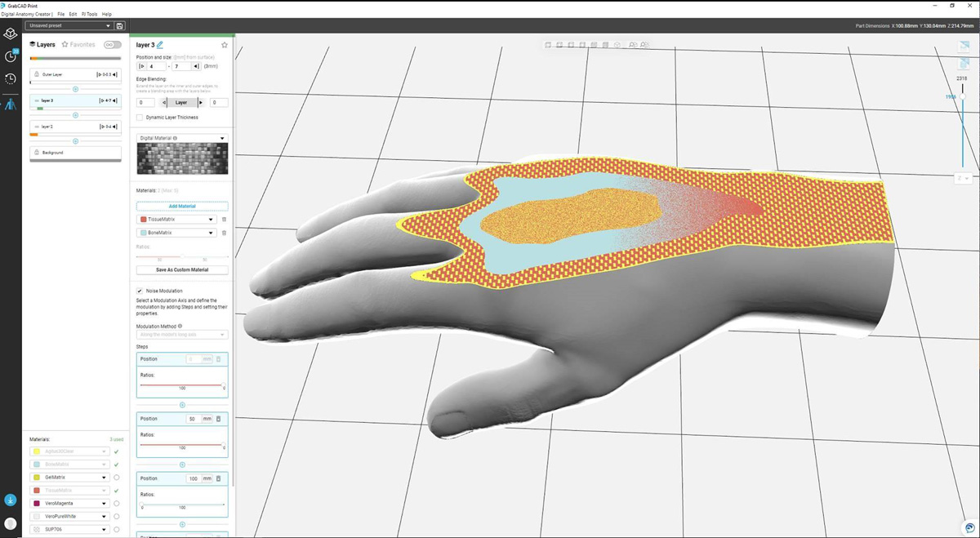980x538 pixels.
Task: Open the PJ Tools menu
Action: click(x=90, y=14)
